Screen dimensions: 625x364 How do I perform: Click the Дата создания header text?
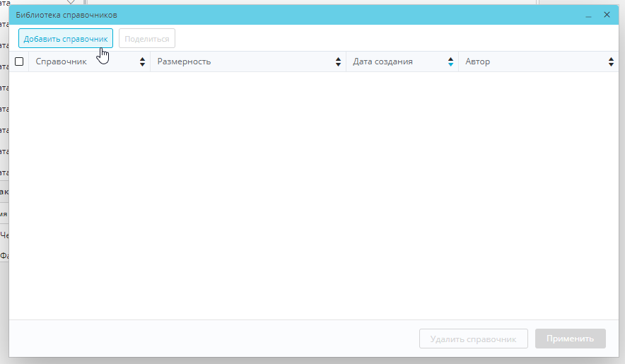383,62
